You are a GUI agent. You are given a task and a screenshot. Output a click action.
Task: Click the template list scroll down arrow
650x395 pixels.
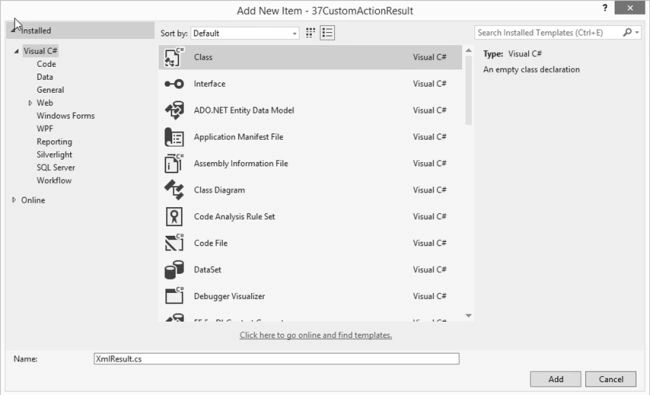[x=468, y=316]
